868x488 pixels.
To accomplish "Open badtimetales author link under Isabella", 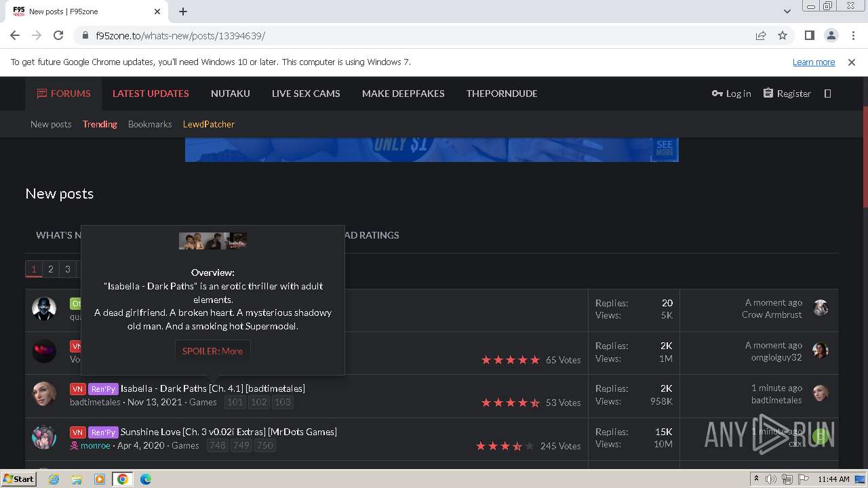I will point(95,402).
